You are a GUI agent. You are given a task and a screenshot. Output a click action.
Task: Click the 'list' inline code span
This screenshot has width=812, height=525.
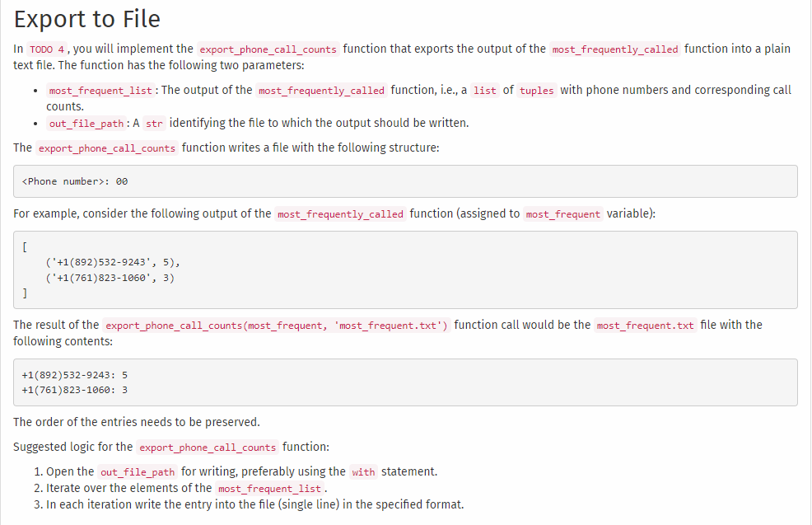(484, 90)
